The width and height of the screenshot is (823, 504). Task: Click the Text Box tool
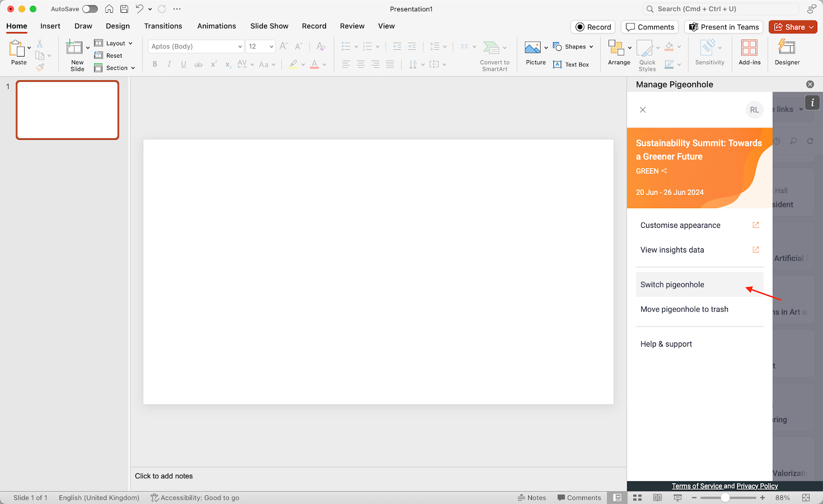tap(571, 65)
